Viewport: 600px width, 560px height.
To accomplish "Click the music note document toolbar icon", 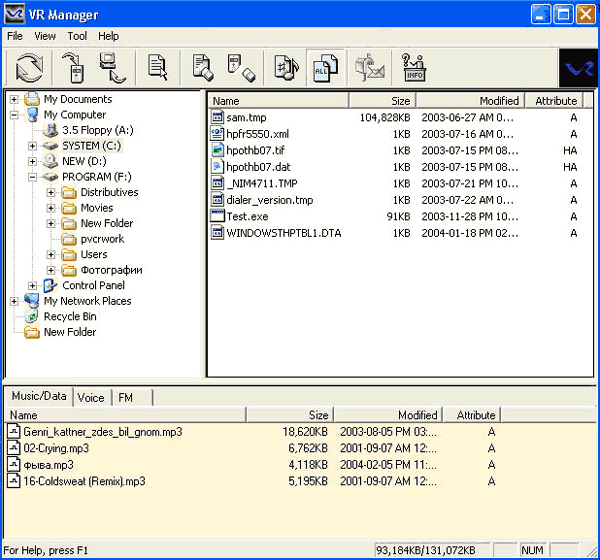I will [x=286, y=68].
